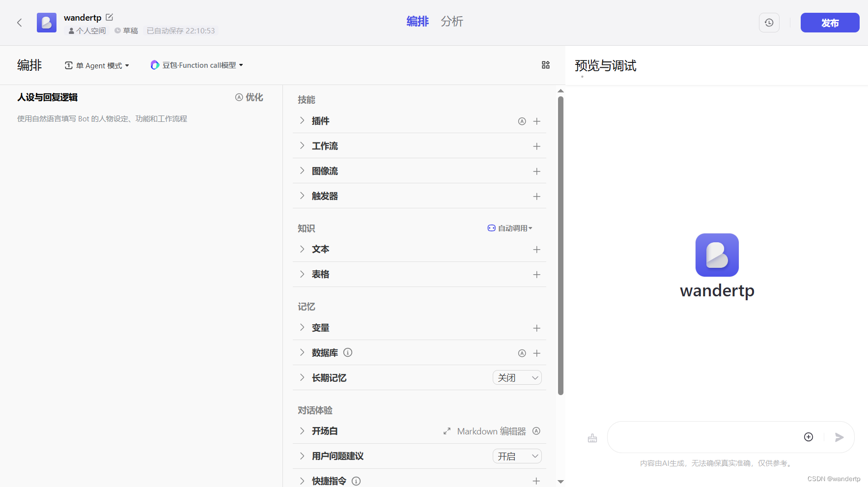The height and width of the screenshot is (487, 868).
Task: Click the wandertp bot avatar in header
Action: pos(47,23)
